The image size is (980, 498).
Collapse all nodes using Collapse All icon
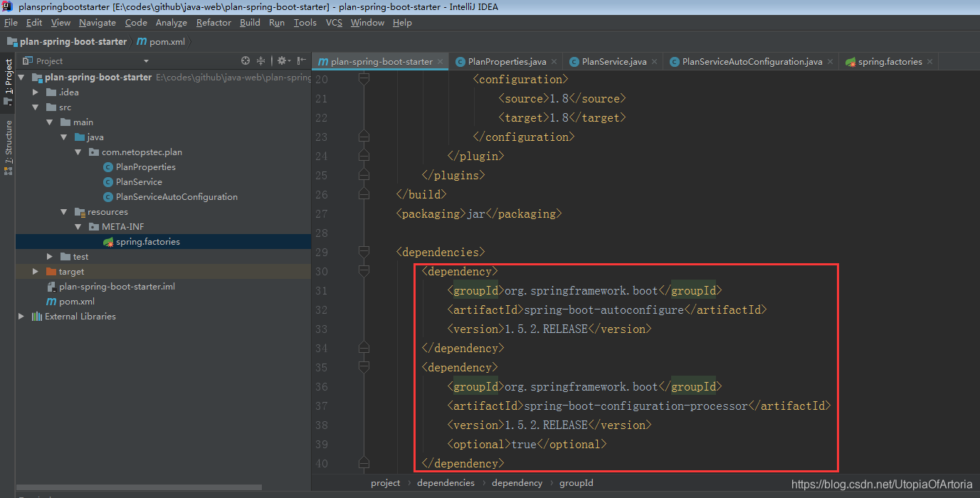click(260, 61)
